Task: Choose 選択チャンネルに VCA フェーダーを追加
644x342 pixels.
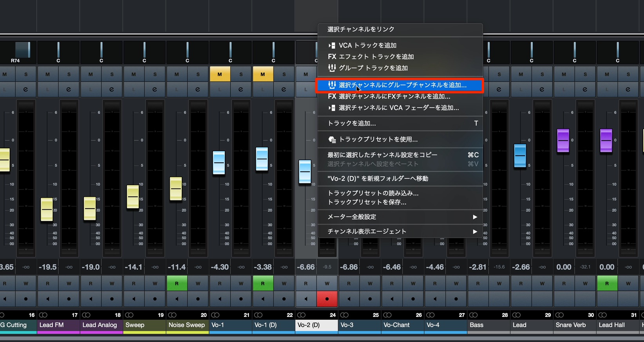Action: (x=400, y=108)
